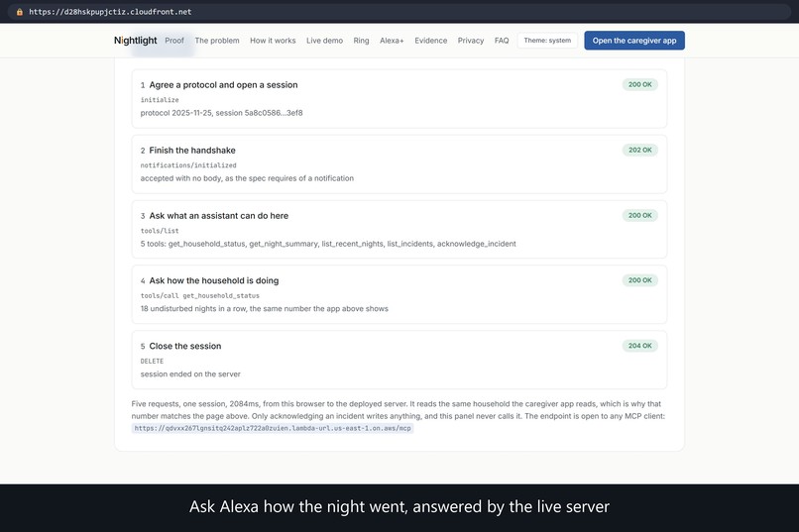This screenshot has height=532, width=799.
Task: Click 'accepted with no body' result text
Action: (x=247, y=178)
